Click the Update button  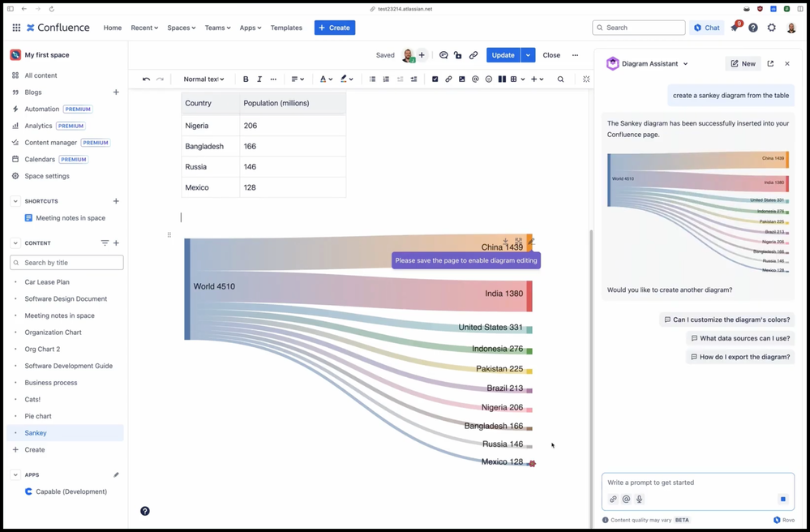coord(504,55)
